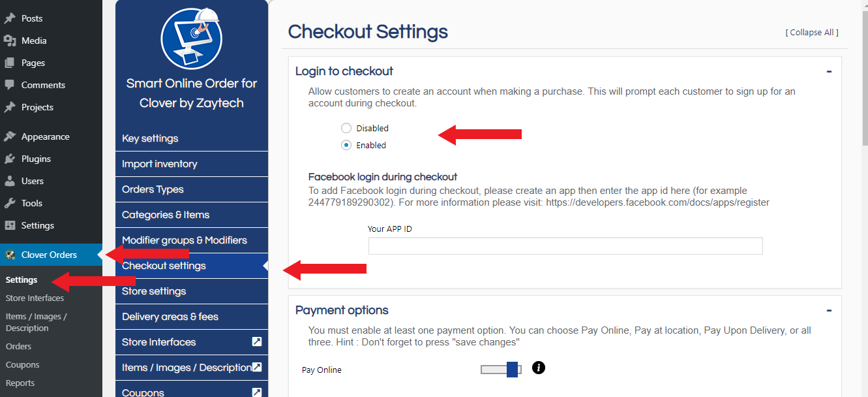Click the Your APP ID input field
Screen dimensions: 868x397
pos(565,246)
